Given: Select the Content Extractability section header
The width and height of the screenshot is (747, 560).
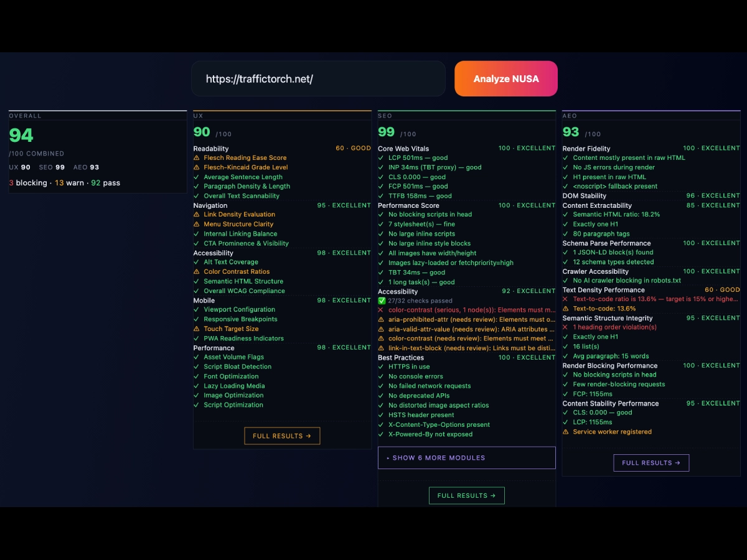Looking at the screenshot, I should point(597,205).
